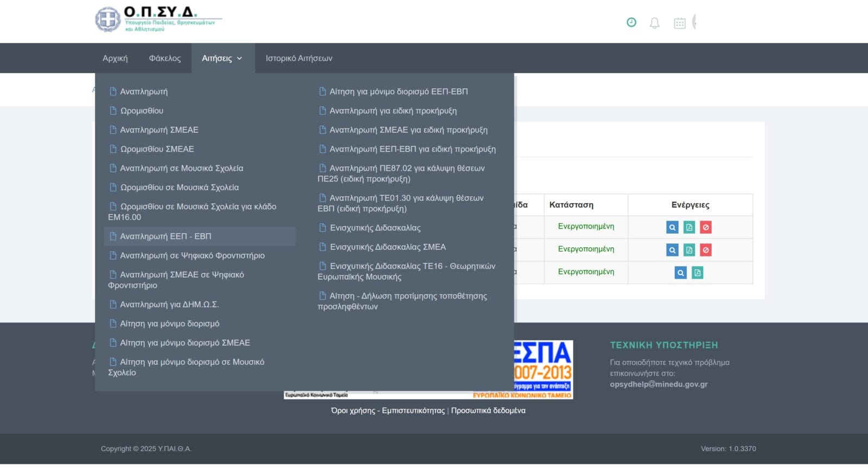Click the green clock icon in header
Image resolution: width=868 pixels, height=470 pixels.
coord(631,22)
